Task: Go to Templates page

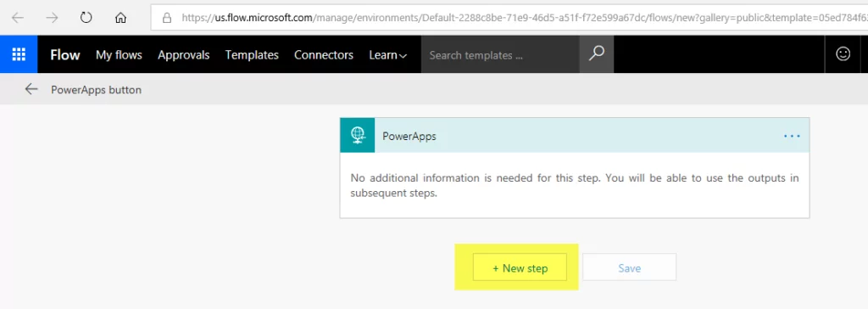Action: coord(252,55)
